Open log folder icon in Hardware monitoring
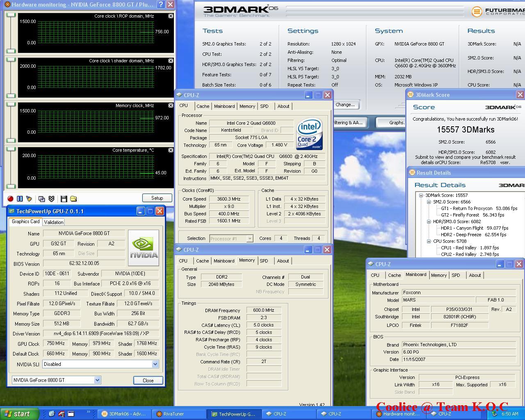525x420 pixels. point(73,199)
